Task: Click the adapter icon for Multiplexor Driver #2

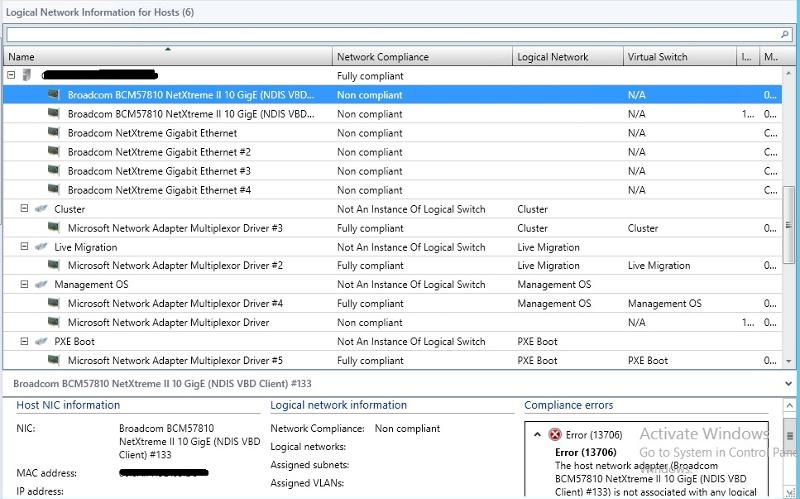Action: click(54, 265)
